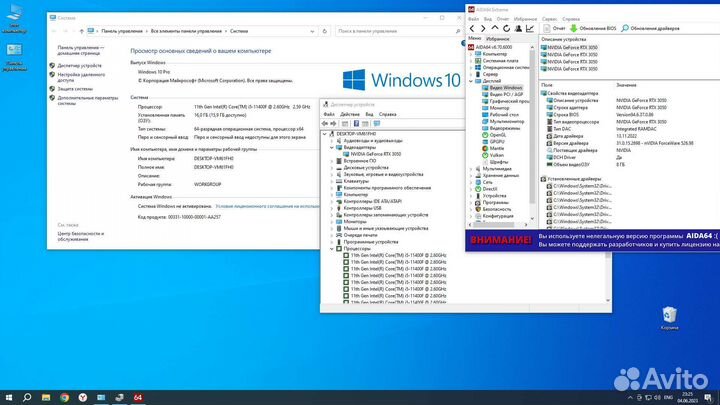The image size is (720, 405).
Task: Go back in AIDA64 toolbar
Action: point(472,28)
